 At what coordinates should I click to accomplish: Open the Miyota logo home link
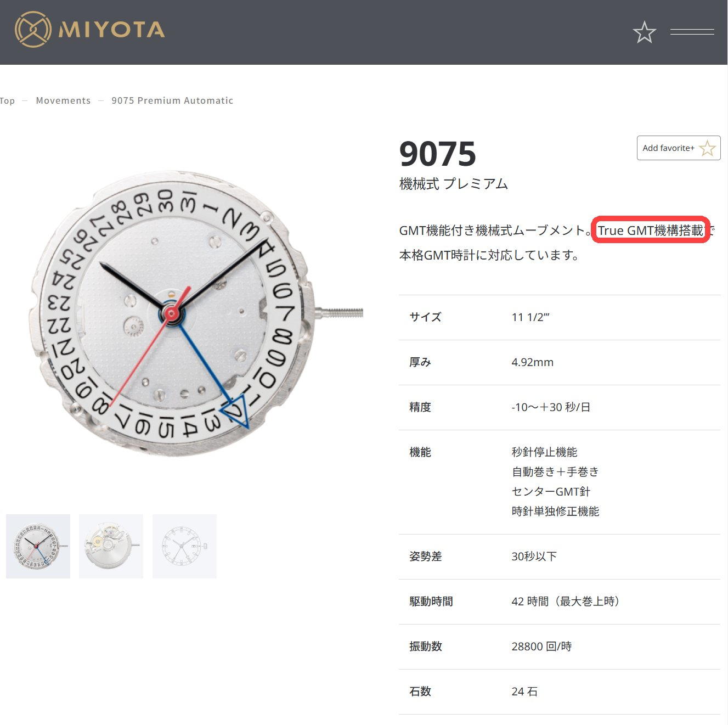click(x=89, y=30)
